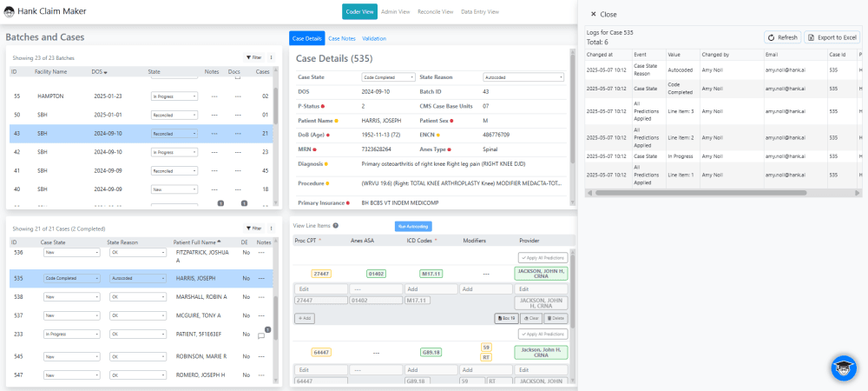The width and height of the screenshot is (868, 391).
Task: Open the notes bubble for case 233
Action: coord(262,335)
